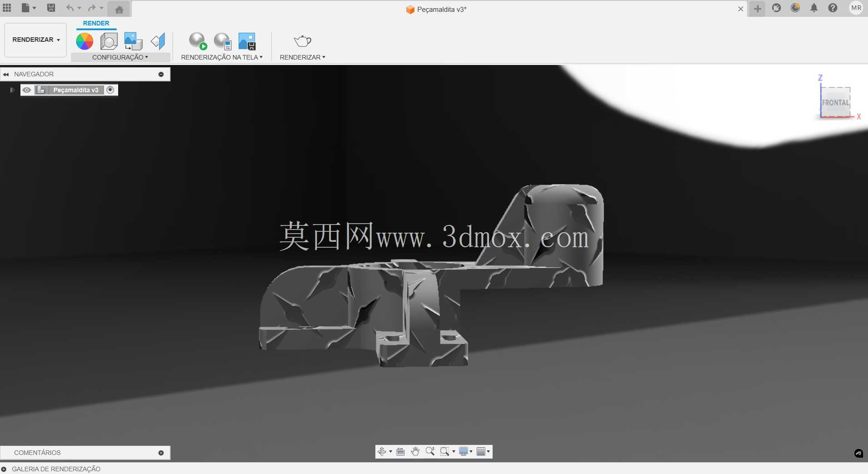Expand the Comentários panel

161,453
